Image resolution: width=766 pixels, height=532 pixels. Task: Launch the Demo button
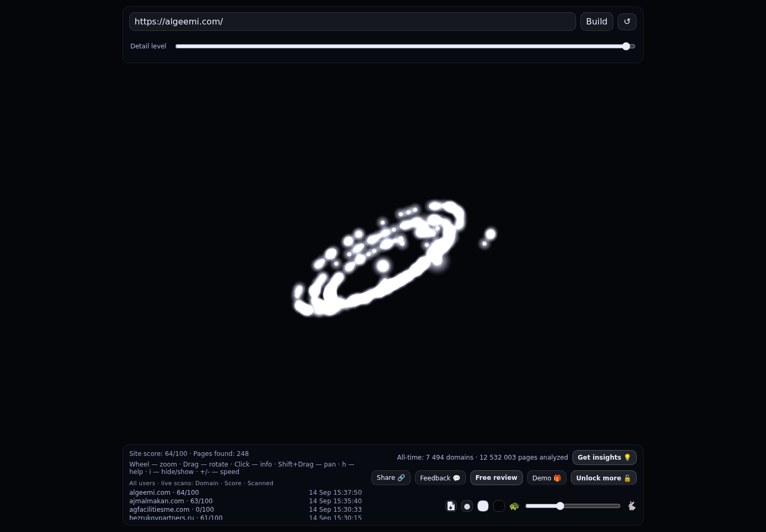click(x=547, y=478)
